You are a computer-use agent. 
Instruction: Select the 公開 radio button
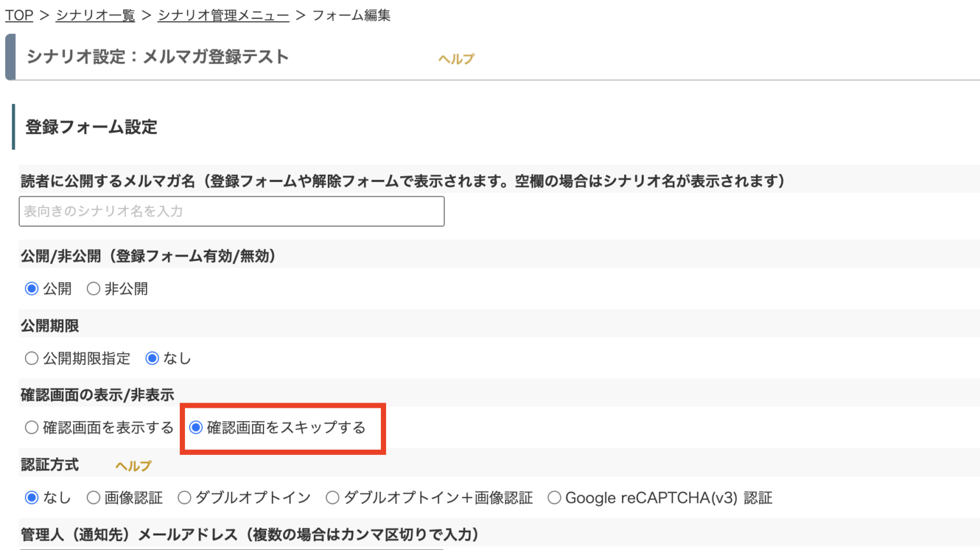[32, 288]
